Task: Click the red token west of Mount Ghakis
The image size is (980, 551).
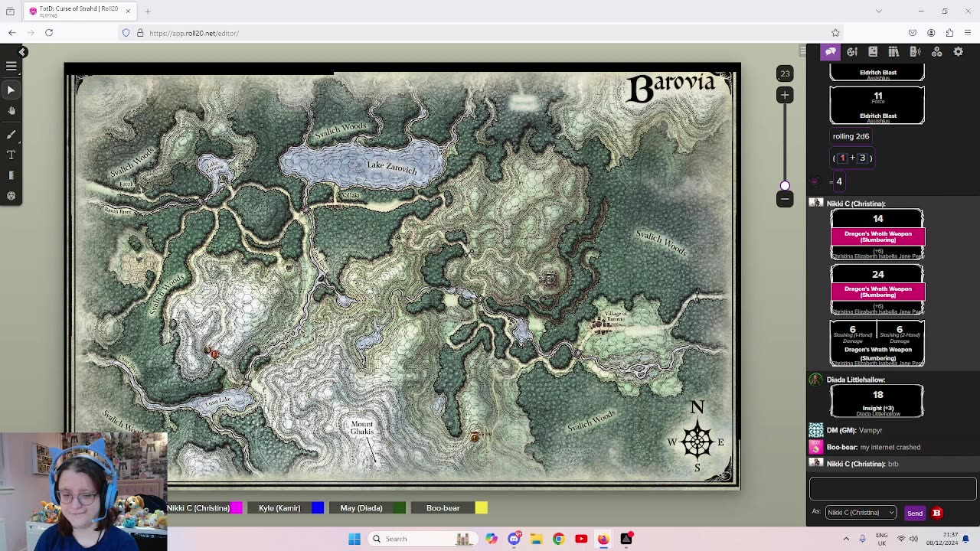Action: click(x=214, y=354)
